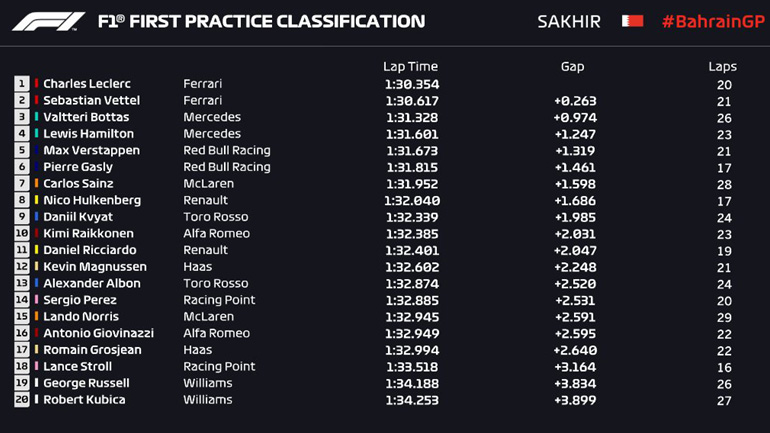Select Robert Kubica's driver name
This screenshot has height=433, width=770.
[84, 400]
